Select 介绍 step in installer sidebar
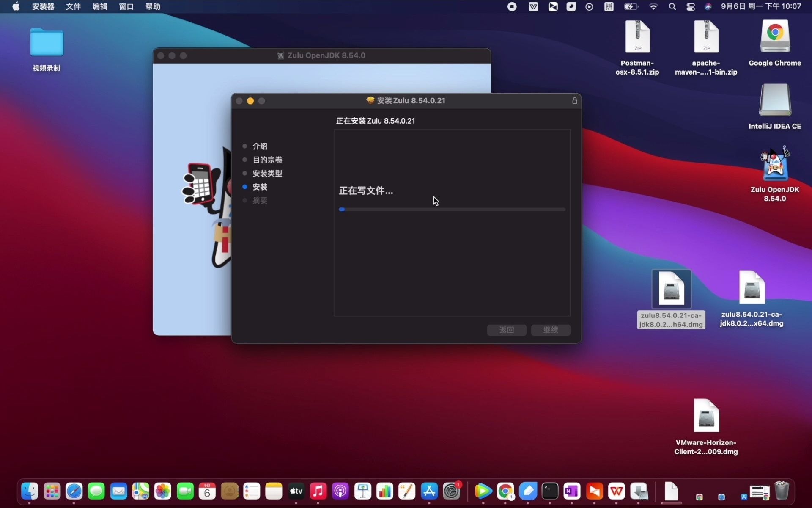812x508 pixels. (x=260, y=146)
